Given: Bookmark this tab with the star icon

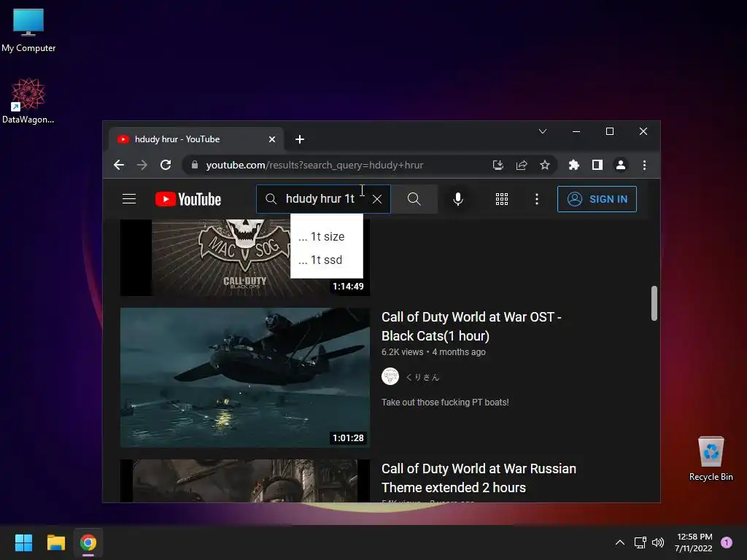Looking at the screenshot, I should click(x=545, y=165).
